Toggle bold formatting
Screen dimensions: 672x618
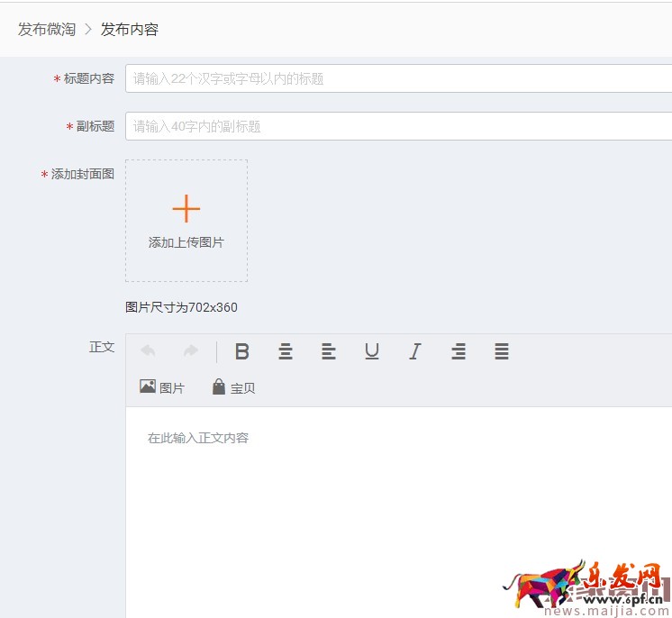pos(242,351)
